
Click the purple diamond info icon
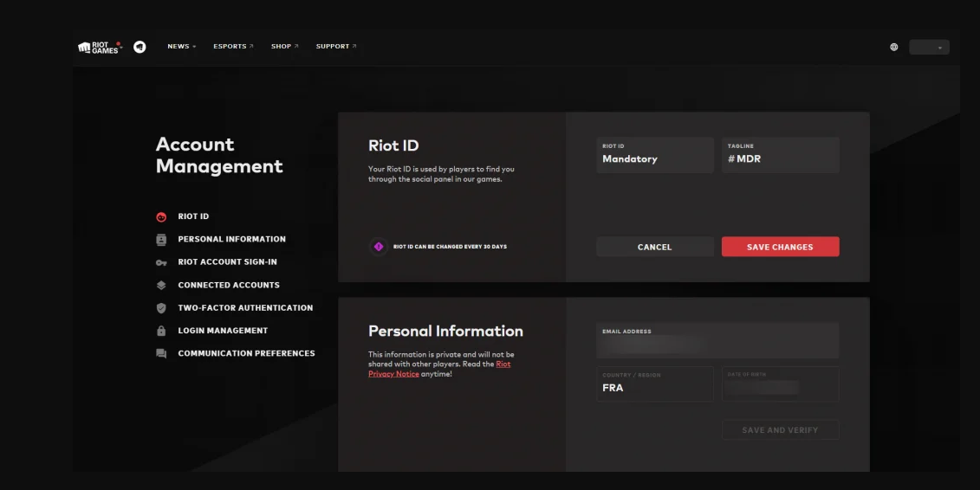378,247
